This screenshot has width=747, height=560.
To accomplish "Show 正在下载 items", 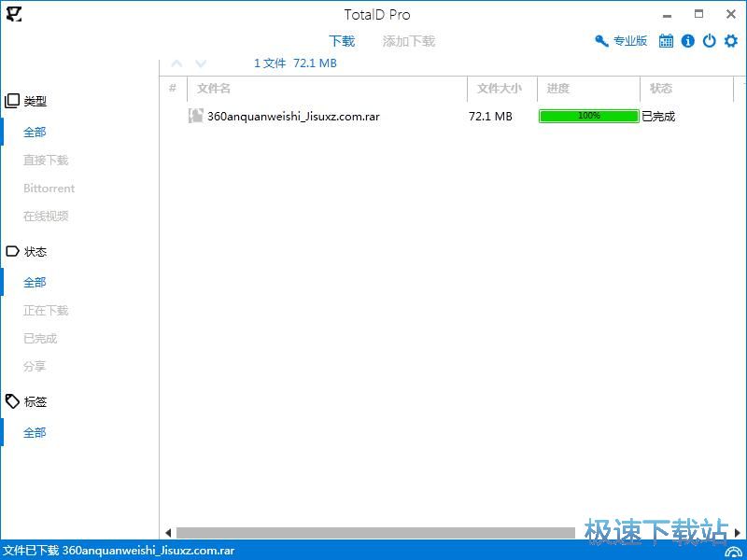I will [46, 311].
